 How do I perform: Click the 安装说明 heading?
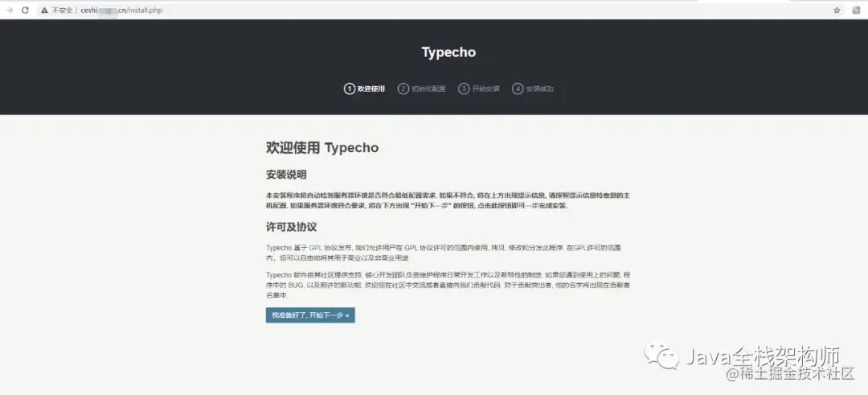[x=286, y=175]
